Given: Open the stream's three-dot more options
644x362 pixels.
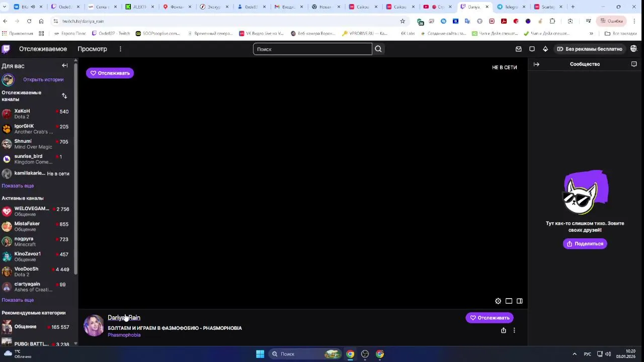Looking at the screenshot, I should pyautogui.click(x=514, y=330).
